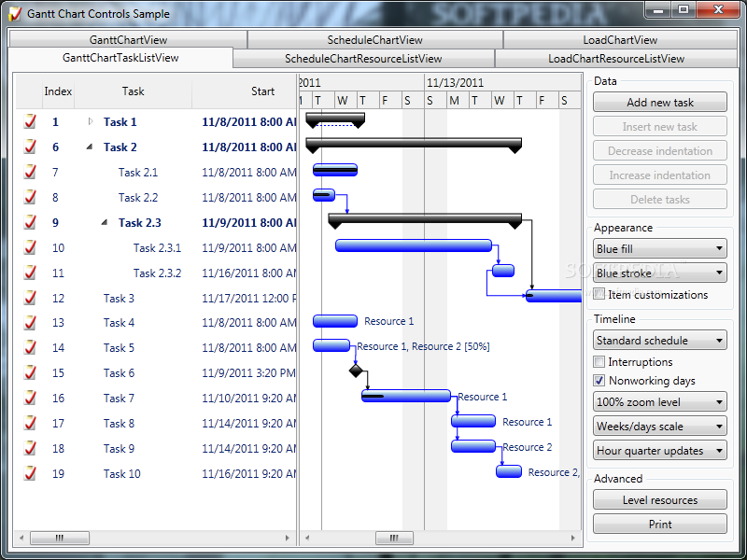
Task: Open the LoadChartResourceListView tab
Action: pos(616,59)
